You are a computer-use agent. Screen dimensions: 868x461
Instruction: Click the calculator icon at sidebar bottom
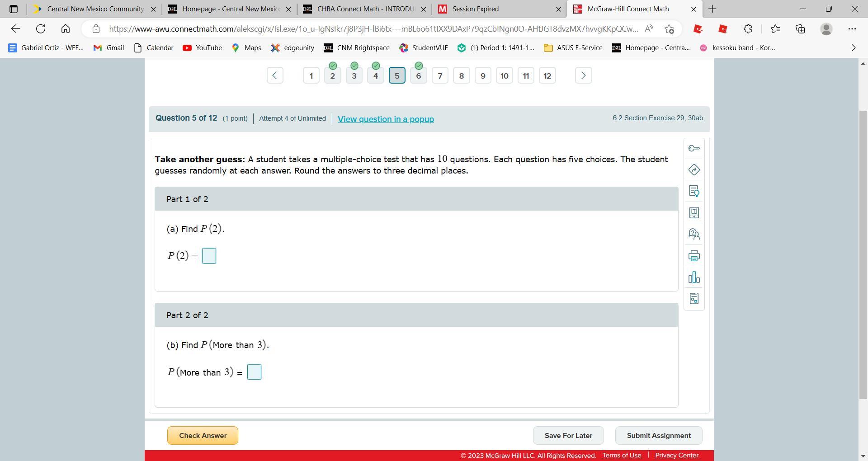coord(694,299)
